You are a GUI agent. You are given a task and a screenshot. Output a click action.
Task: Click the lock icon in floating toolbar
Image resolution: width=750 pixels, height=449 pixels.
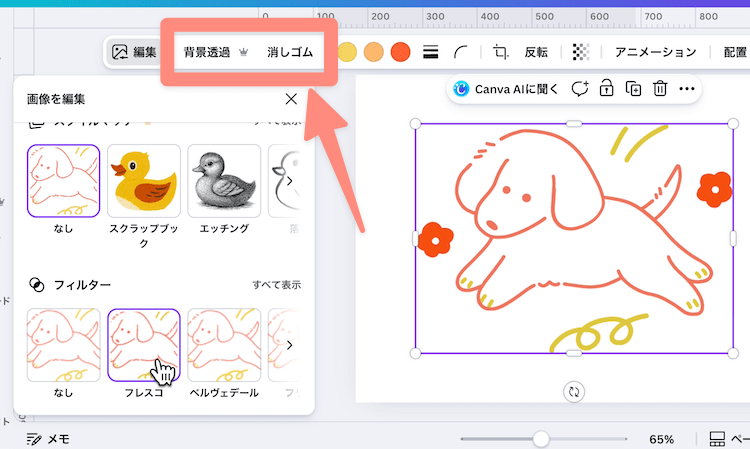607,89
